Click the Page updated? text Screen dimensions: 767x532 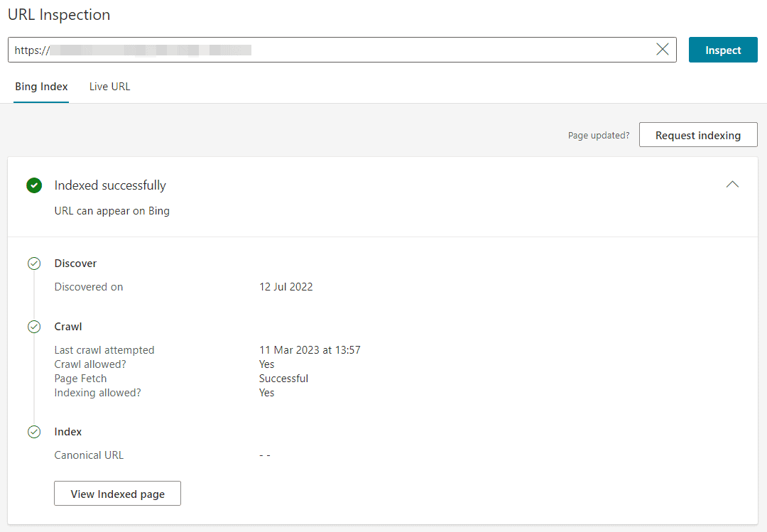pyautogui.click(x=599, y=135)
